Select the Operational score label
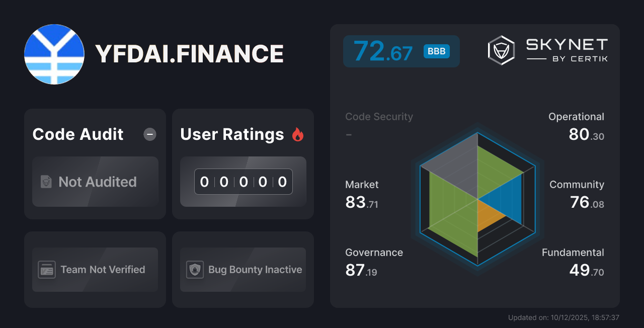Screen dimensions: 644x328 (576, 116)
